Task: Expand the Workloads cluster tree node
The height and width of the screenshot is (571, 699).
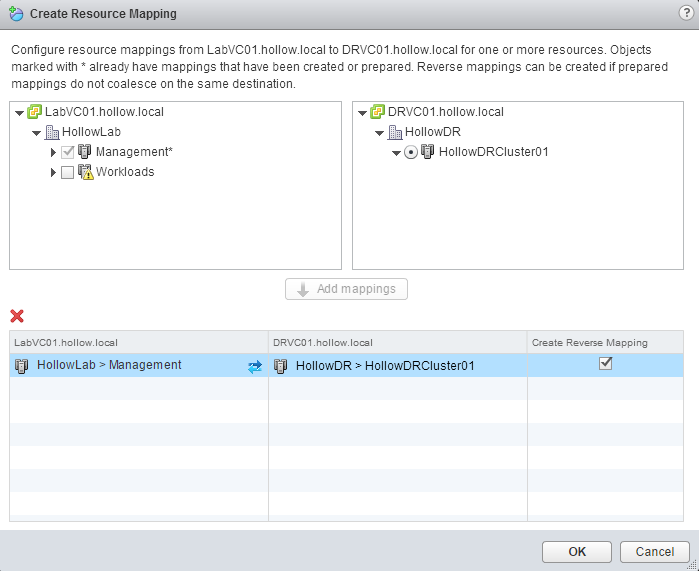Action: pyautogui.click(x=53, y=172)
